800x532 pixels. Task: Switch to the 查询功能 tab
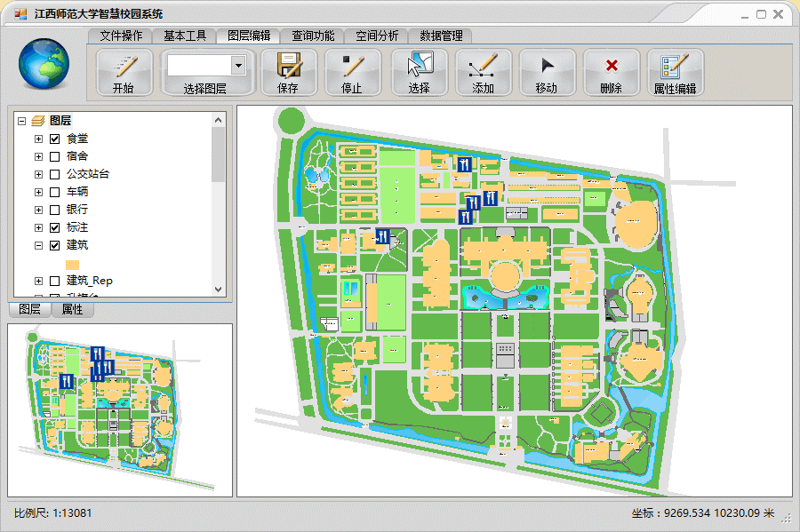coord(313,36)
